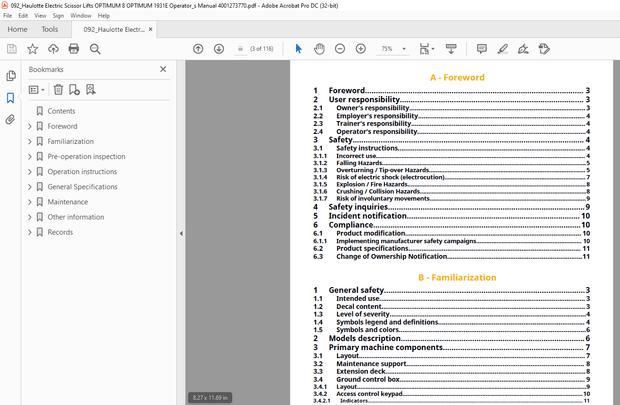The height and width of the screenshot is (405, 620).
Task: Open the File menu
Action: 8,16
